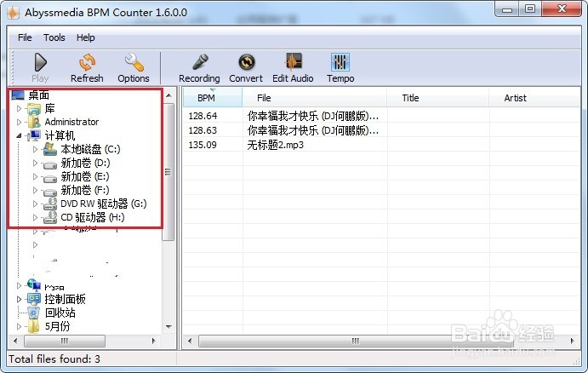Viewport: 588px width, 373px height.
Task: Click the folder tree horizontal scroll left arrow
Action: click(15, 341)
